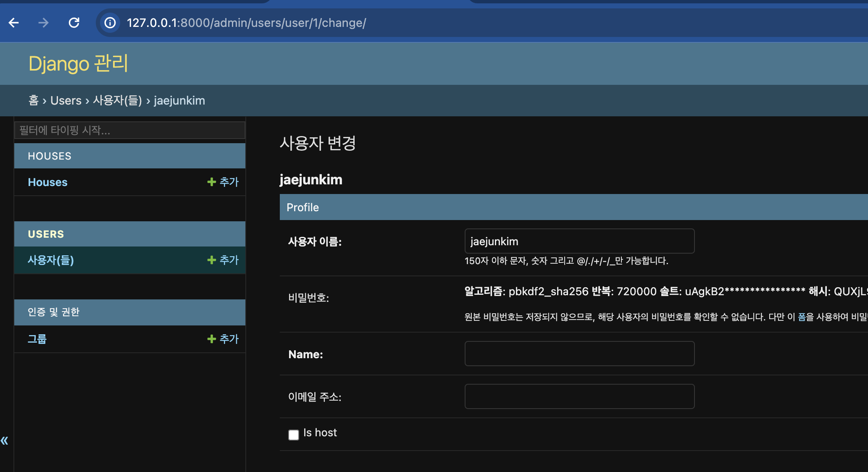Collapse sidebar with double chevron icon
This screenshot has height=472, width=868.
[x=5, y=441]
